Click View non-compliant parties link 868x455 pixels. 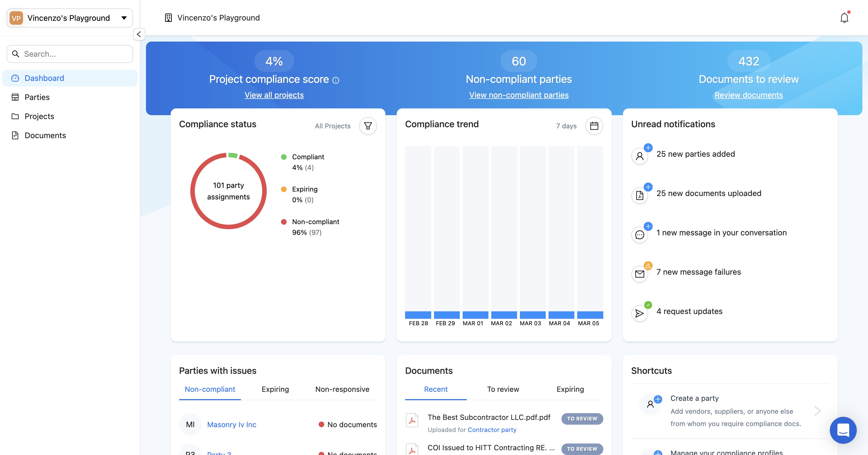(518, 95)
